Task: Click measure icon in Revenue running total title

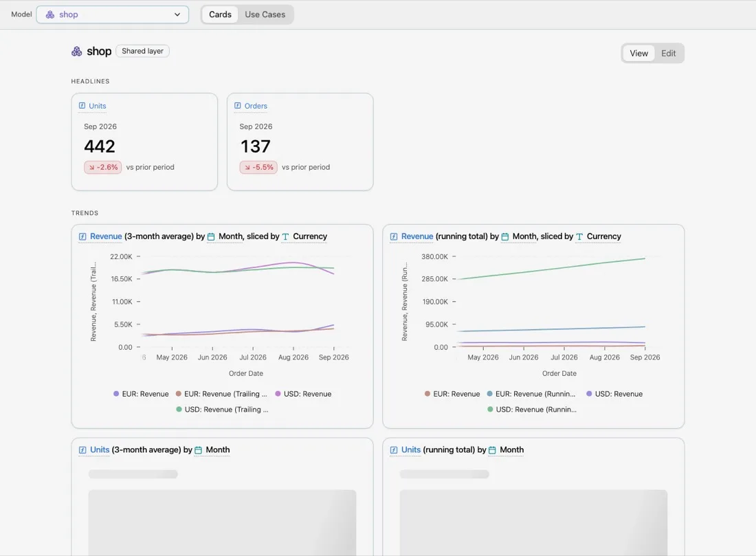Action: 393,236
